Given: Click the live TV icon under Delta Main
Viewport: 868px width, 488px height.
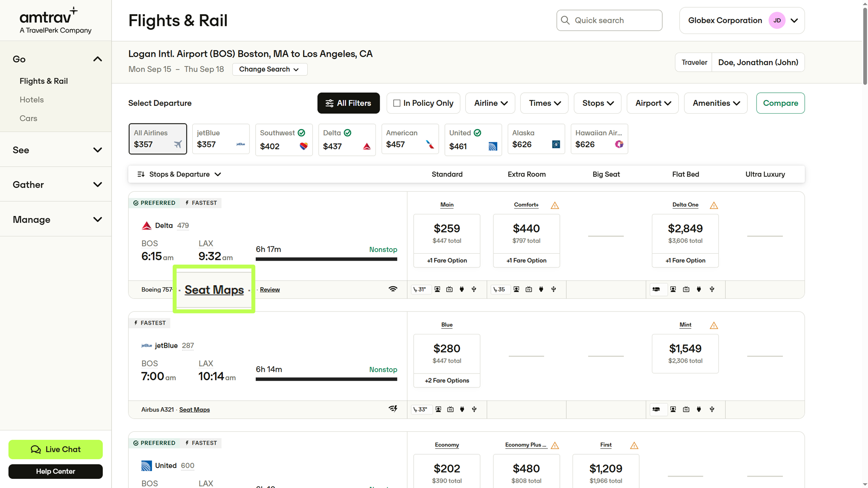Looking at the screenshot, I should [450, 289].
